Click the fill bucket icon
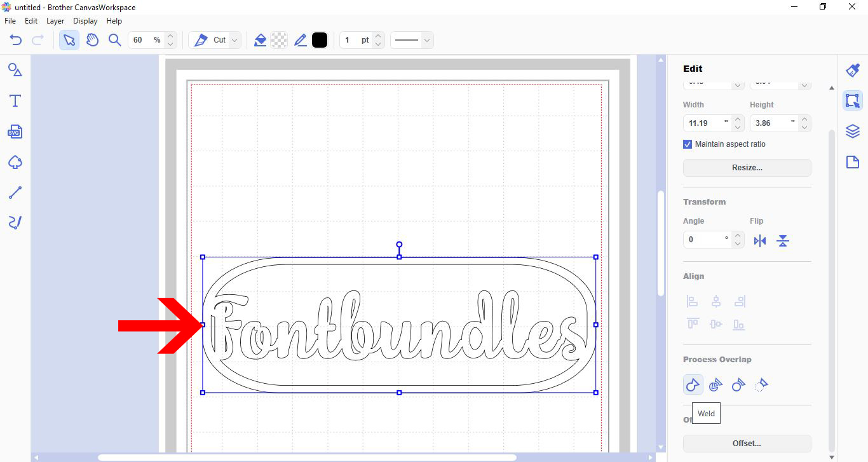Viewport: 868px width, 462px height. [260, 40]
